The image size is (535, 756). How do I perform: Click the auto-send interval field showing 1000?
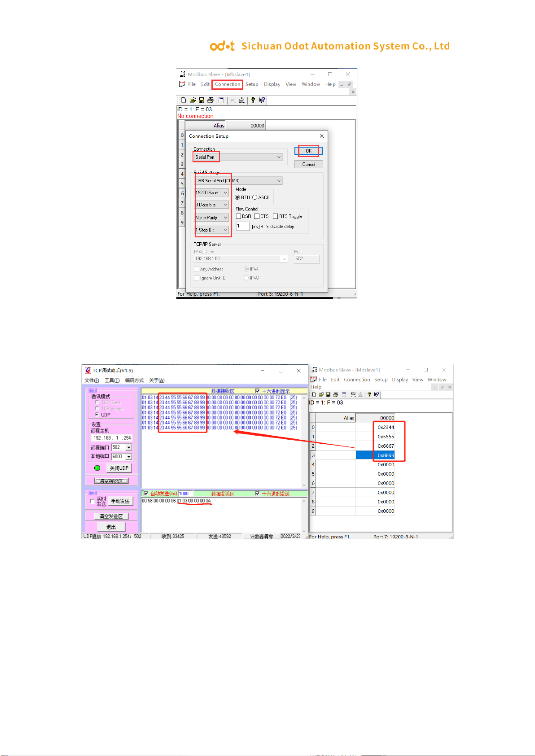tap(185, 494)
